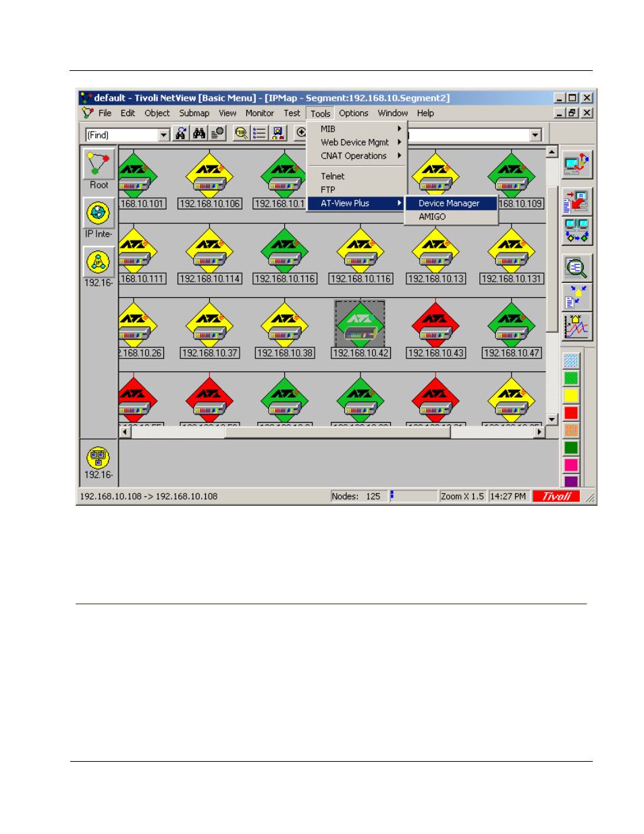Viewport: 644px width, 834px height.
Task: Click in the Find input field
Action: [x=122, y=135]
